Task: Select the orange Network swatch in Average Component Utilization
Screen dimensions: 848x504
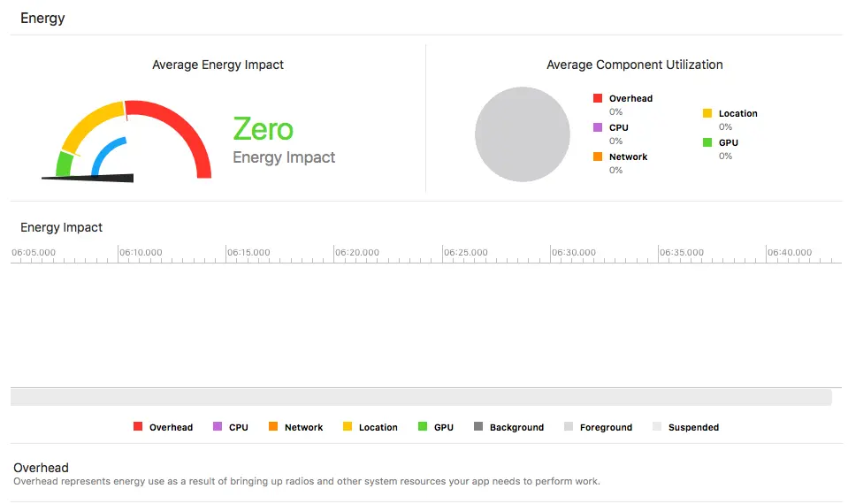Action: pos(598,157)
